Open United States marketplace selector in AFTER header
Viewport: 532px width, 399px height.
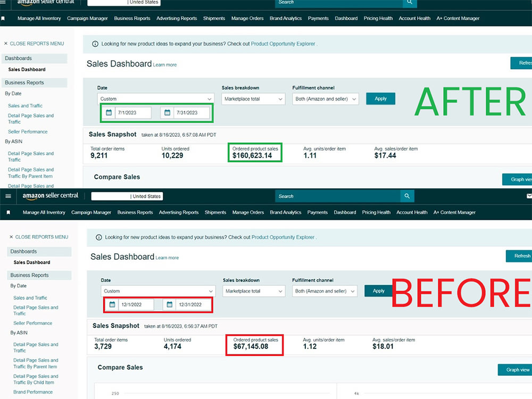coord(124,2)
